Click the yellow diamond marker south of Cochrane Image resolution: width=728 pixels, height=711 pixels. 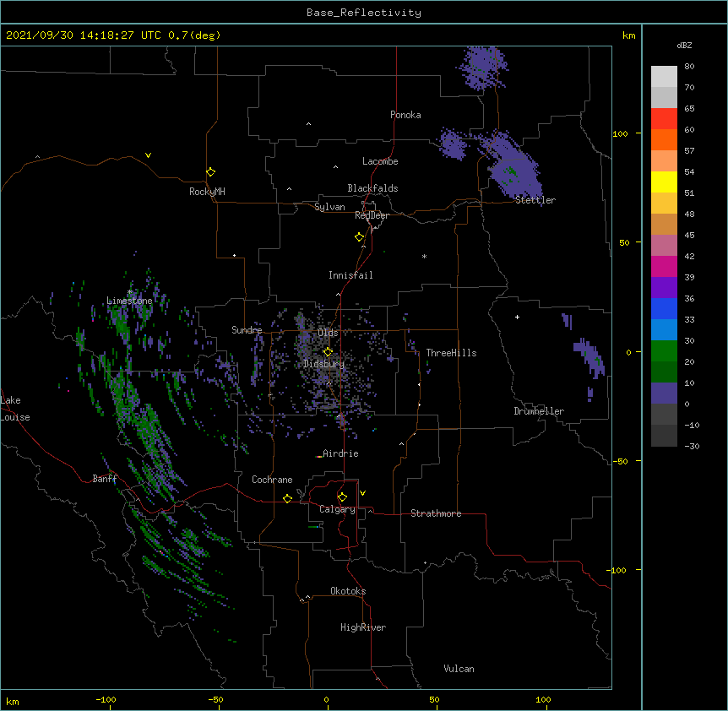(287, 498)
